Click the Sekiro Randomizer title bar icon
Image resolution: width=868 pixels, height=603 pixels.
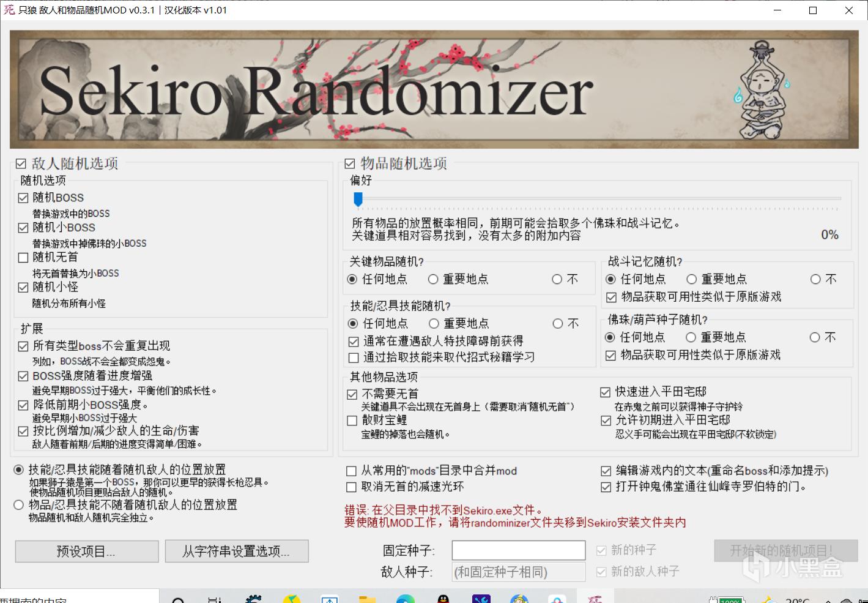[9, 10]
